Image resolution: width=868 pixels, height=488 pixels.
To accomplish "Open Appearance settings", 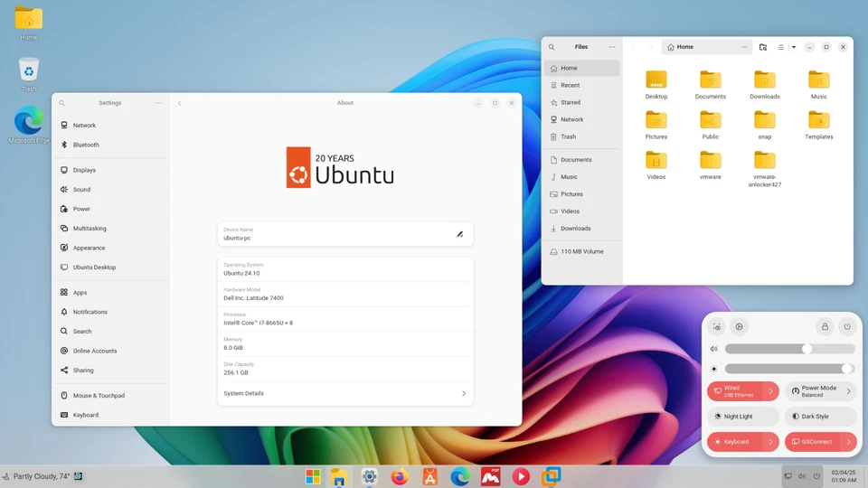I will tap(110, 249).
